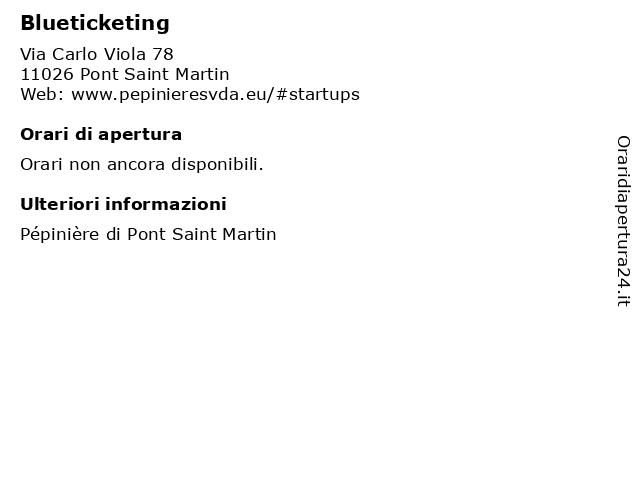Select the Via Carlo Viola 78 address line

point(97,54)
